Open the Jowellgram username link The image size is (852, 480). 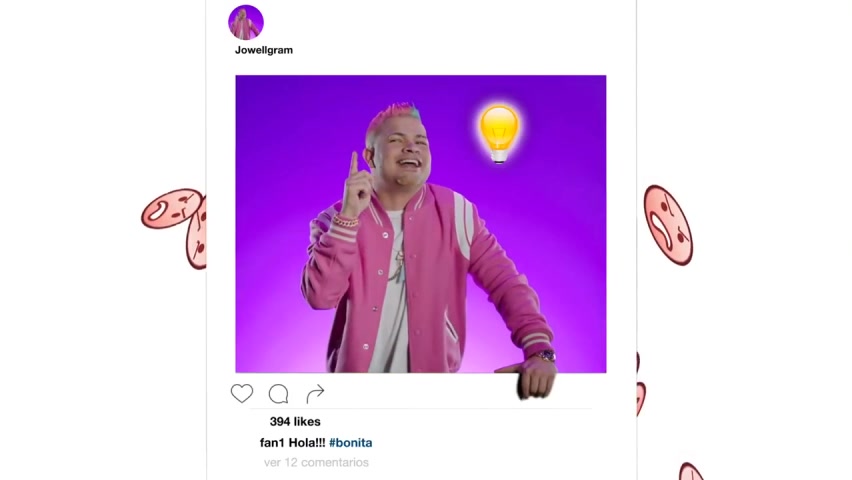click(264, 50)
